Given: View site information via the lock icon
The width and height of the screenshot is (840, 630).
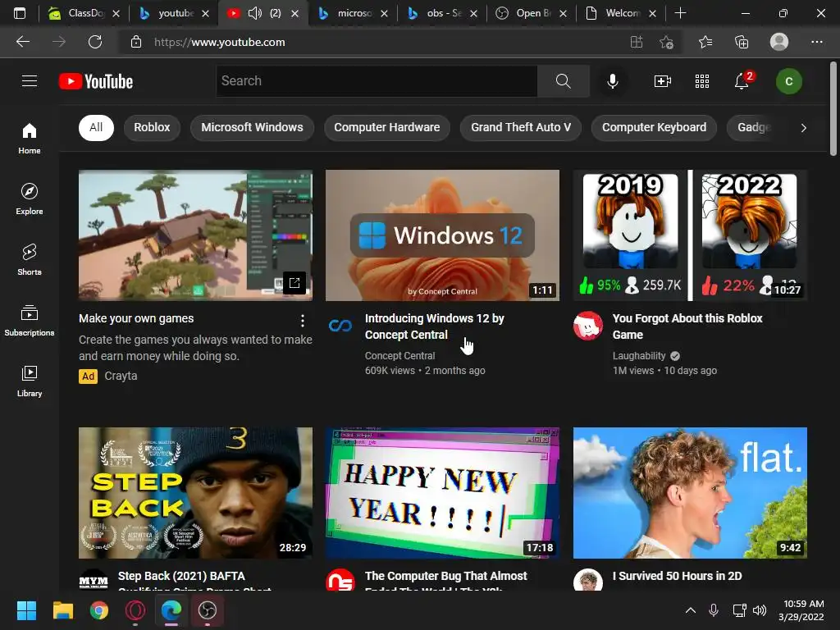Looking at the screenshot, I should pos(136,42).
